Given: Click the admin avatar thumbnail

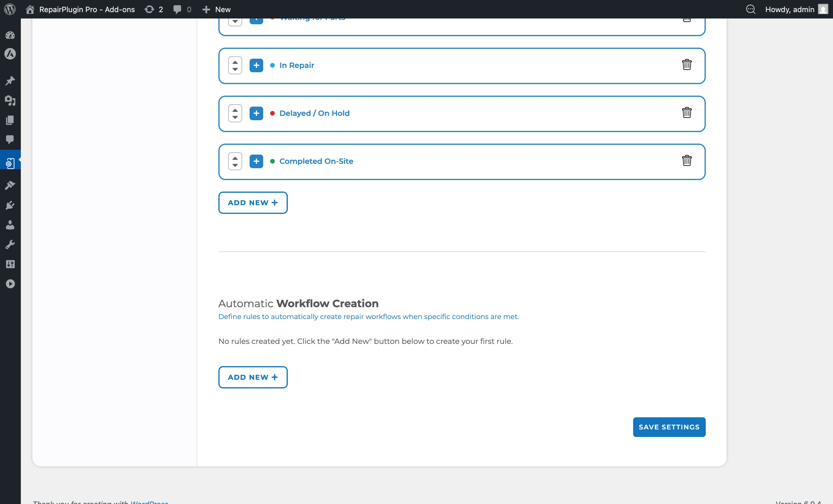Looking at the screenshot, I should point(823,9).
